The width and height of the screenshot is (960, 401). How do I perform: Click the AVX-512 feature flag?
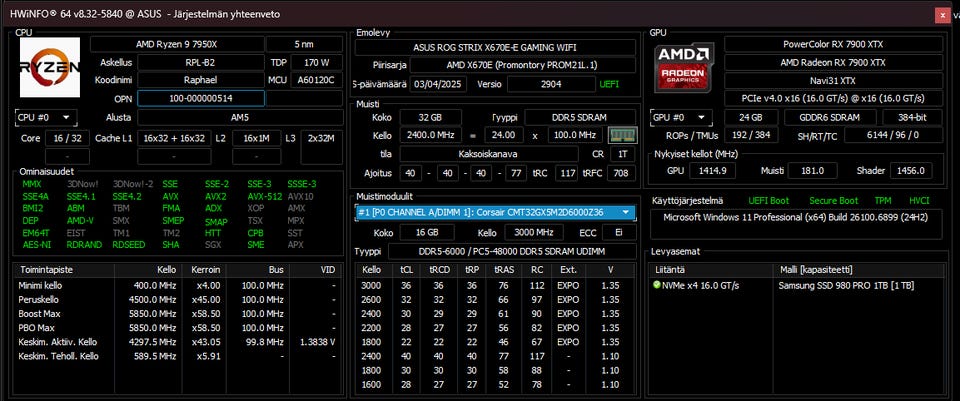point(264,197)
